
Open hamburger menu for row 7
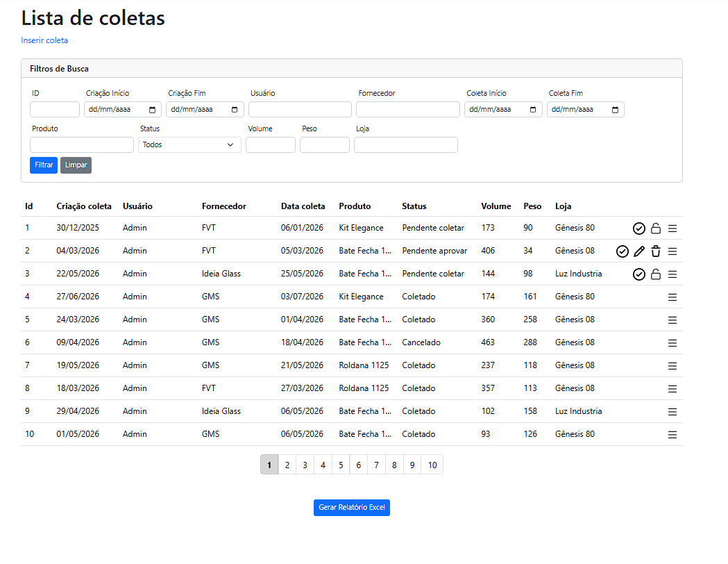(x=672, y=366)
